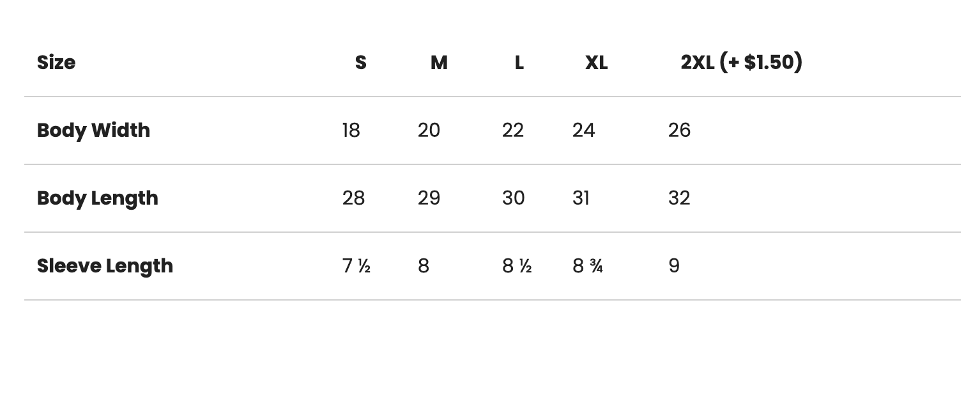Select the XL size column header

click(596, 63)
